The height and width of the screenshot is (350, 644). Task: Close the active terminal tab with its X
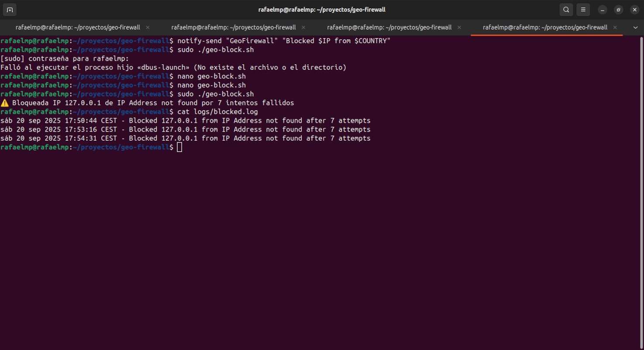(615, 27)
